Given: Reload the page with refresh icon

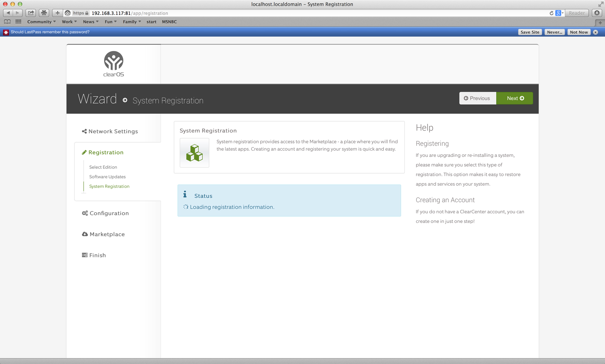Looking at the screenshot, I should (x=551, y=13).
